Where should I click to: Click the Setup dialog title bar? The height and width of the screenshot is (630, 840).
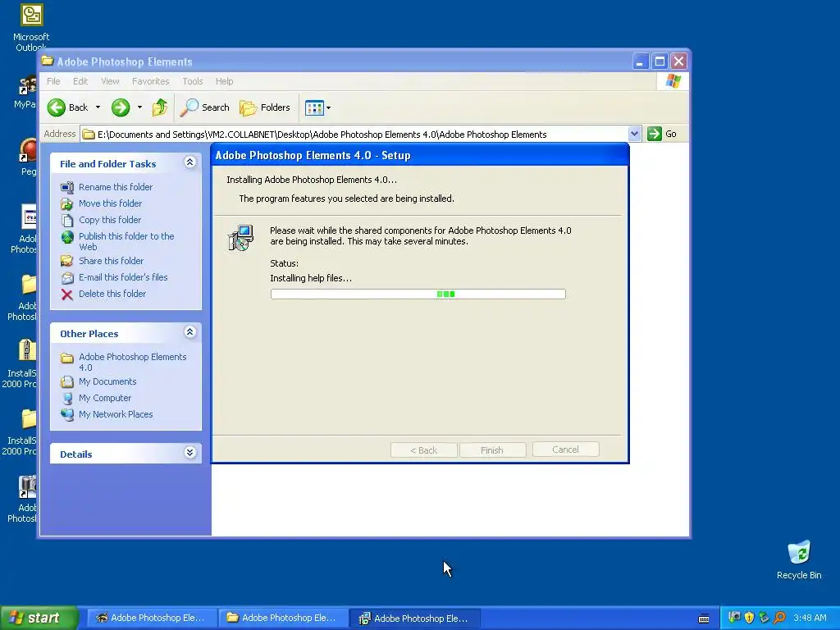coord(420,155)
